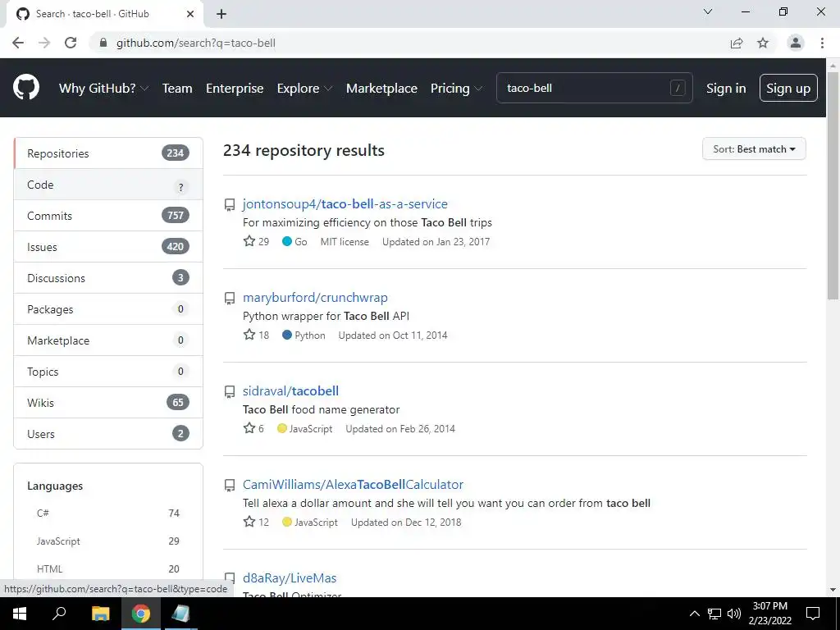The width and height of the screenshot is (840, 630).
Task: Open Team in top navigation
Action: (177, 88)
